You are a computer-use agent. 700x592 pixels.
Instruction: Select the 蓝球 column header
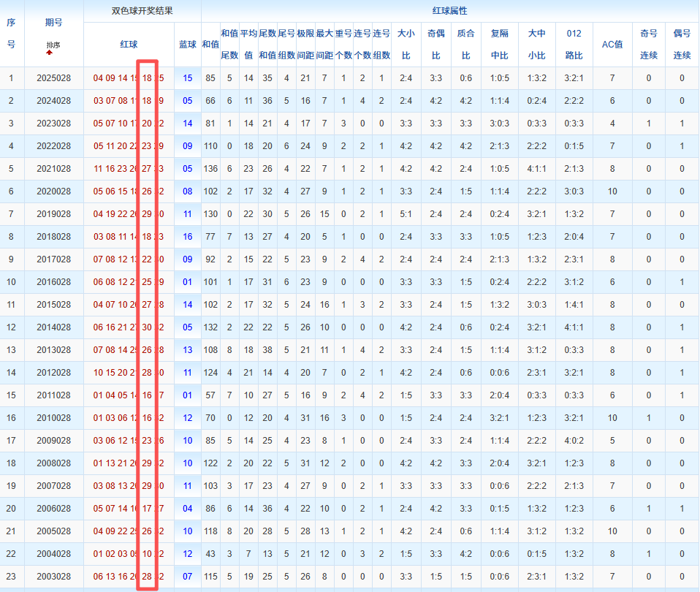pos(188,45)
